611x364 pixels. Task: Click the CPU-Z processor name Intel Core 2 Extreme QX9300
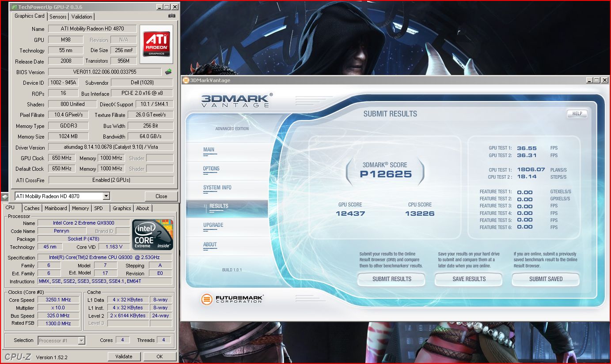[83, 223]
